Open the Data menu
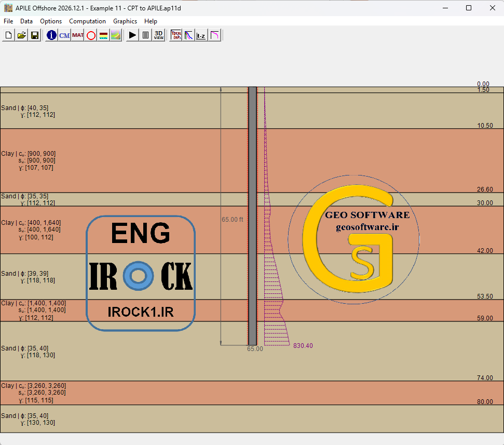Screen dimensions: 504x445 tap(26, 21)
